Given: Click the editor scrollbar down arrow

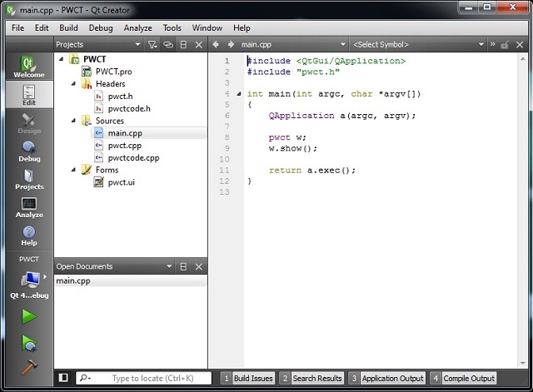Looking at the screenshot, I should 522,364.
